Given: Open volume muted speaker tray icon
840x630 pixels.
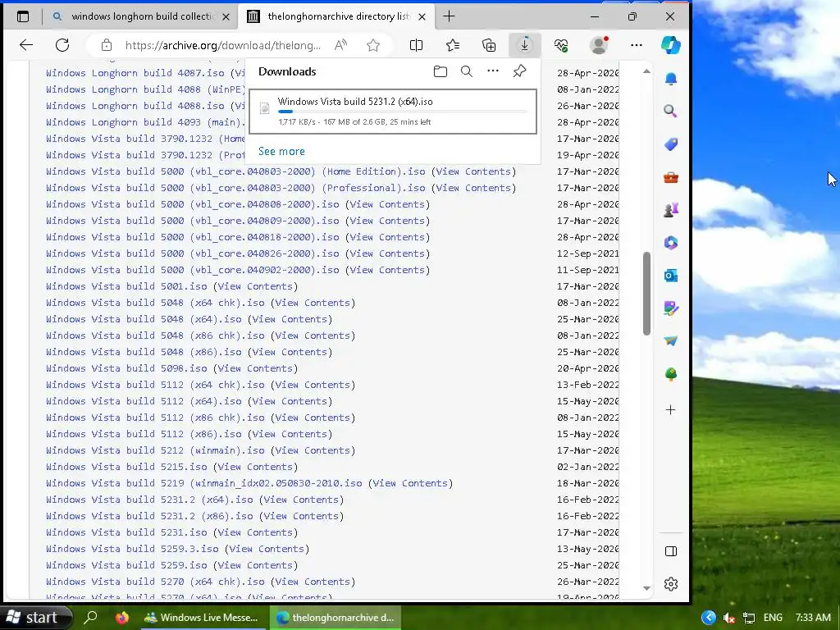Looking at the screenshot, I should 728,618.
